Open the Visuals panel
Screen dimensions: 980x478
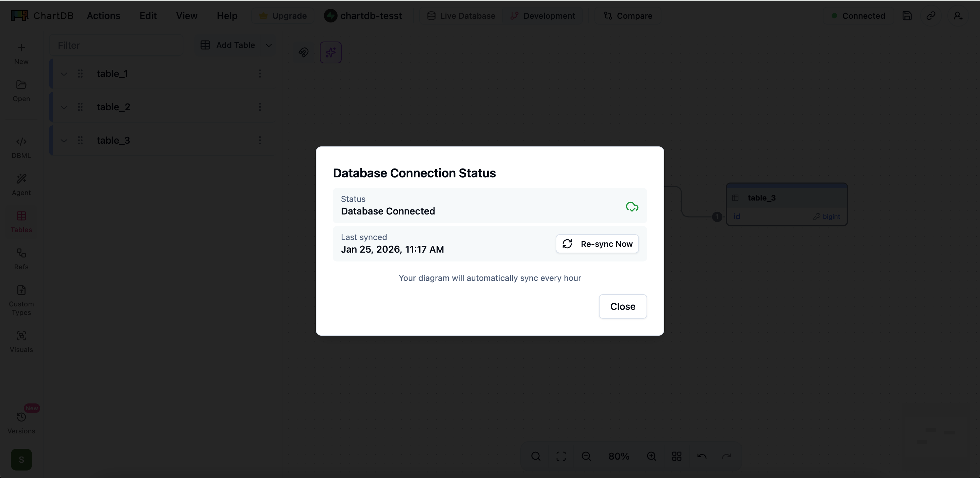click(x=21, y=340)
